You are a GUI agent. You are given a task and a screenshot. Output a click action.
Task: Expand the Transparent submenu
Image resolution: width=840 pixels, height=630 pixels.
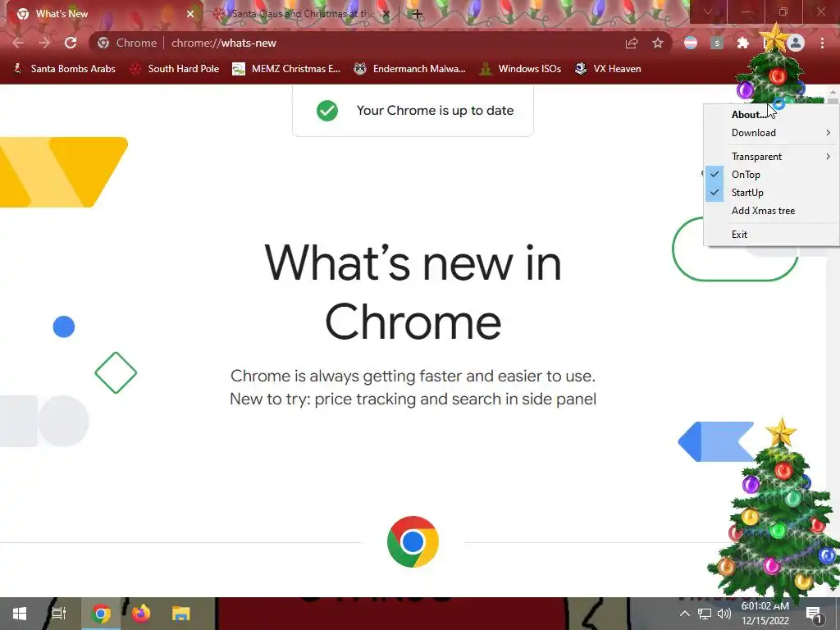pos(771,157)
